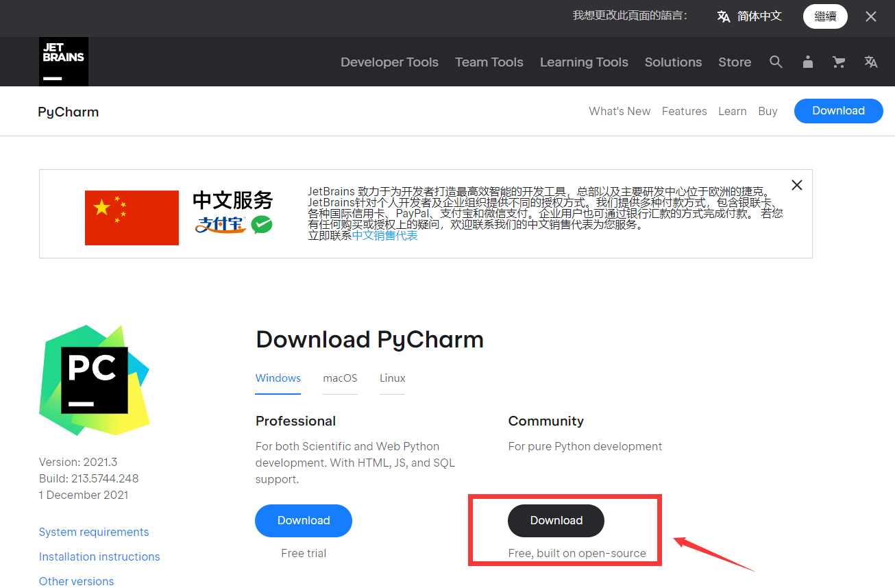Click the PyCharm PC logo image
895x588 pixels.
pyautogui.click(x=95, y=380)
